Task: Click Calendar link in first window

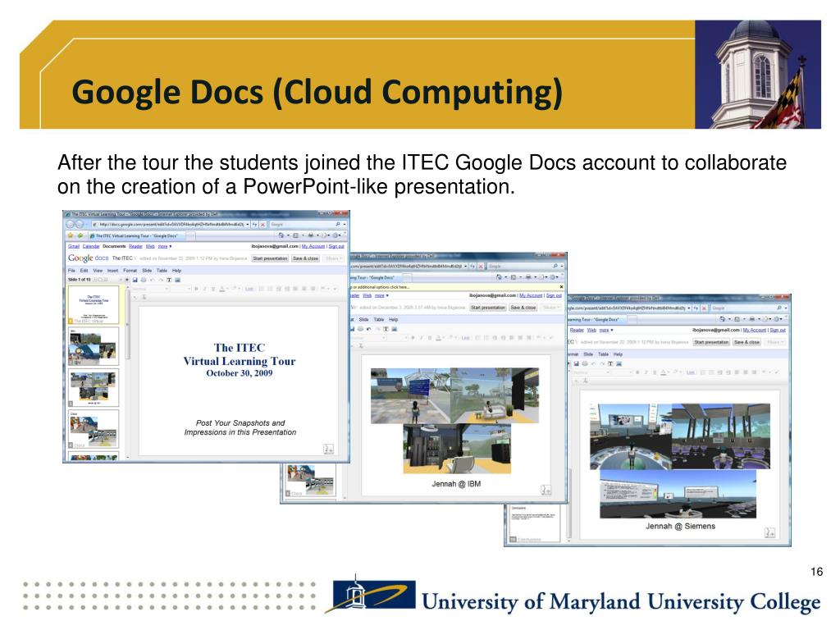Action: pyautogui.click(x=91, y=246)
